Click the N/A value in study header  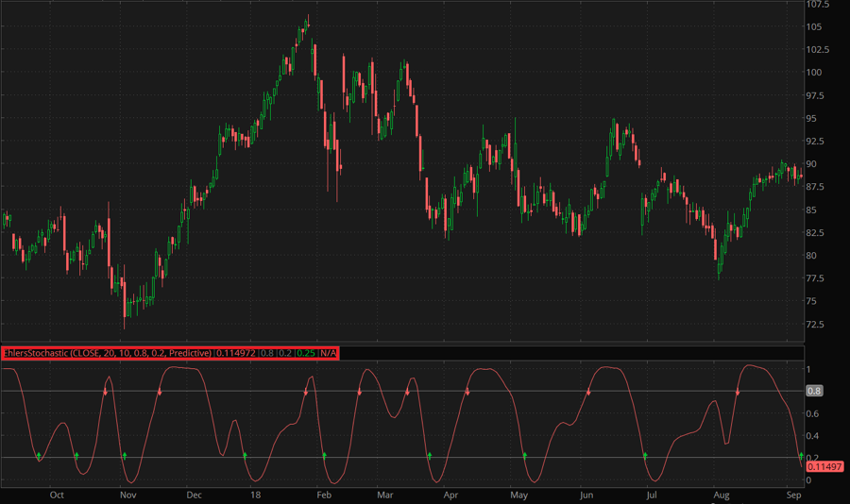[x=328, y=353]
